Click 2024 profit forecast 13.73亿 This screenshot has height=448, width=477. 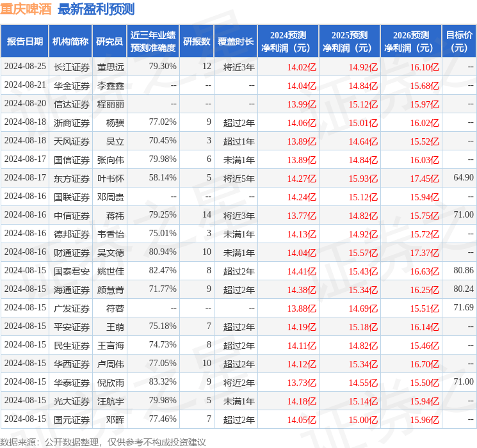click(x=302, y=383)
